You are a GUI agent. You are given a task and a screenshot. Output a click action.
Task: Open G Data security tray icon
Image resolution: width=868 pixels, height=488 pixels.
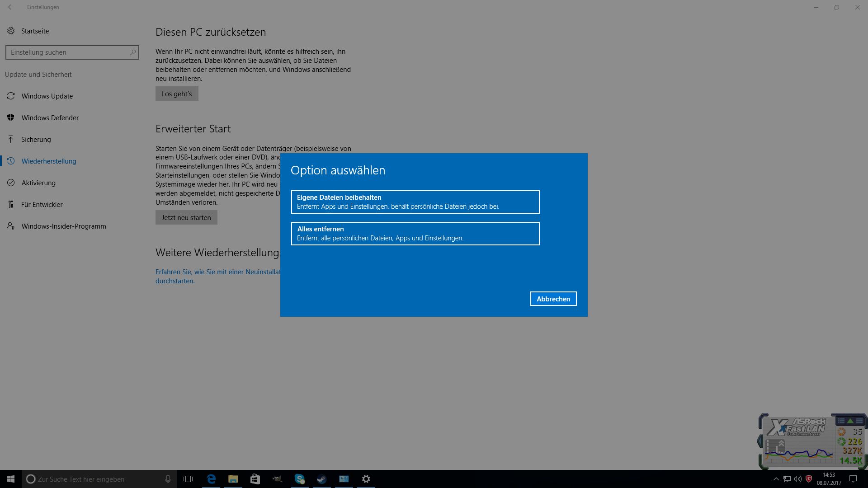point(809,479)
